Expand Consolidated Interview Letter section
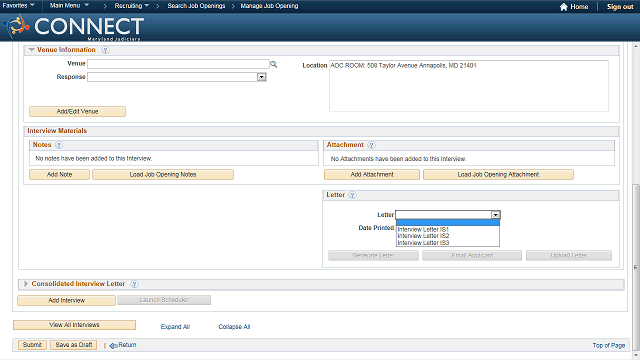Screen dimensions: 640x360 click(x=26, y=284)
